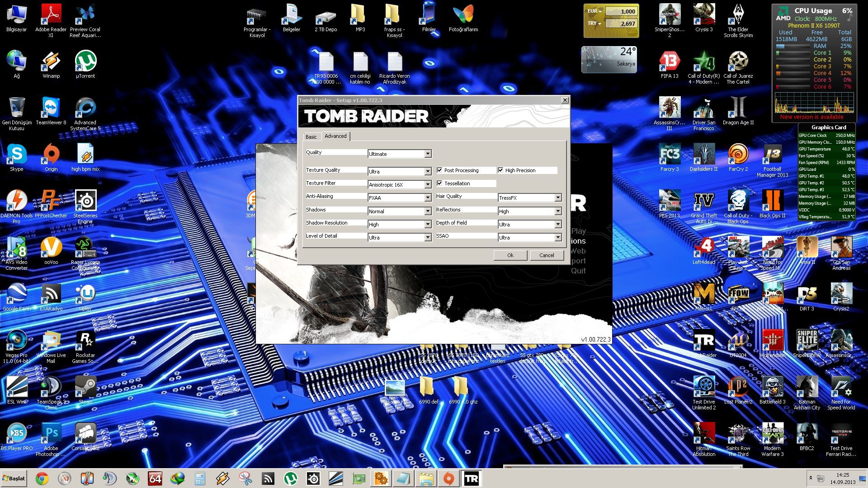Toggle the Post Processing checkbox
This screenshot has height=488, width=868.
pos(439,170)
